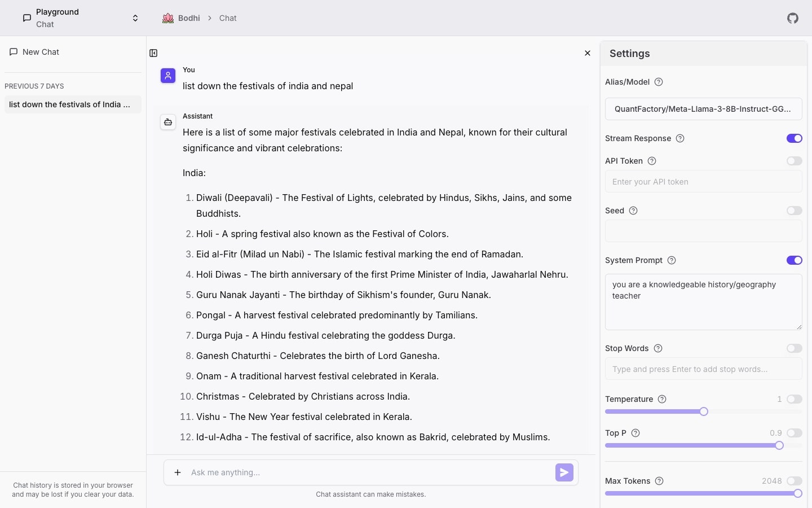Viewport: 812px width, 508px height.
Task: Open the Playground Chat switcher dropdown
Action: click(x=81, y=18)
